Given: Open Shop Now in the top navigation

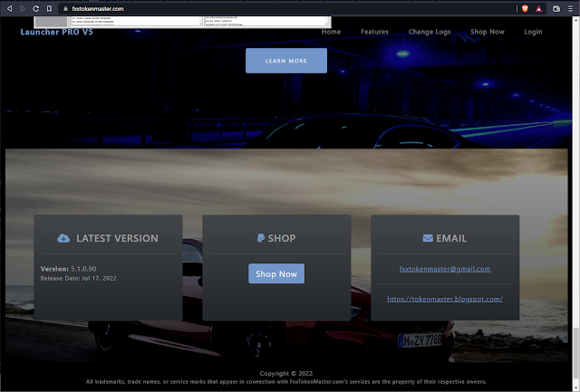Looking at the screenshot, I should click(488, 32).
